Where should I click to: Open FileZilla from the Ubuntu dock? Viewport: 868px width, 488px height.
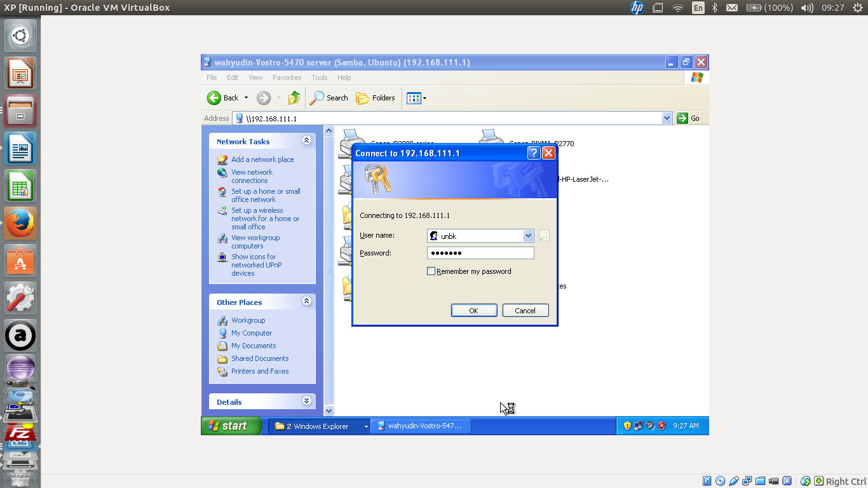coord(20,433)
